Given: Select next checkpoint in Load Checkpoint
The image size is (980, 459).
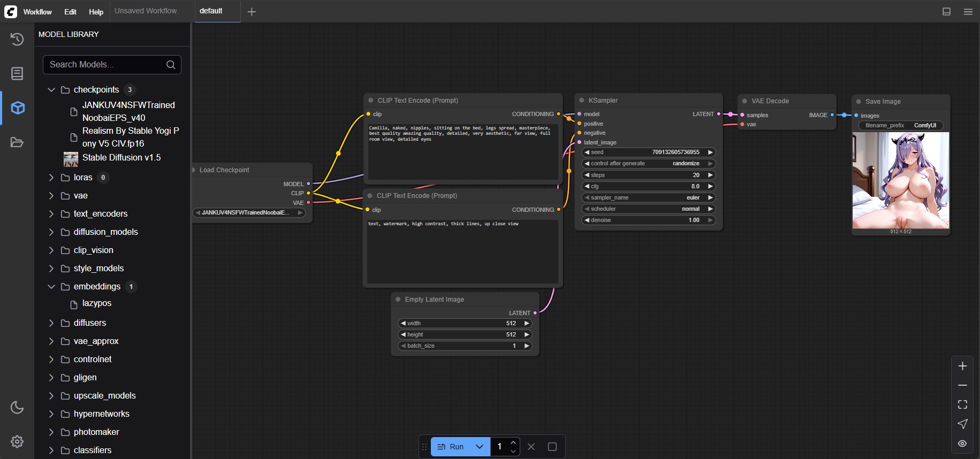Looking at the screenshot, I should [x=300, y=212].
